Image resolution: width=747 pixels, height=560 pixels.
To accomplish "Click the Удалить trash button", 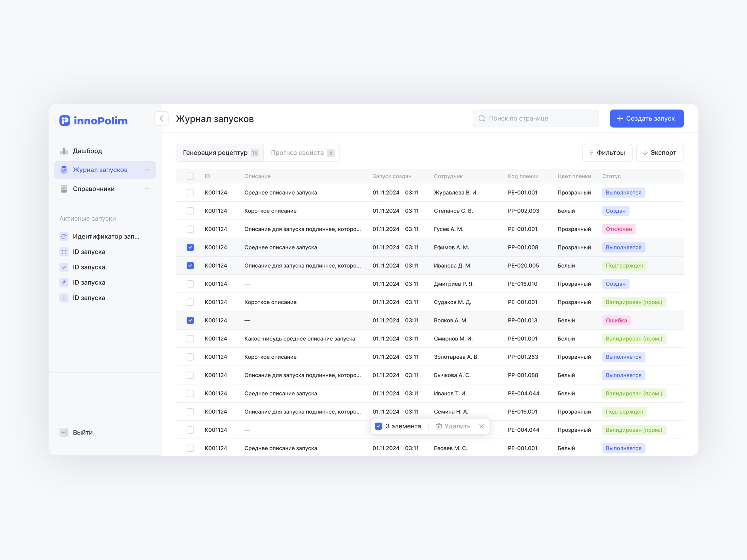I will point(453,426).
